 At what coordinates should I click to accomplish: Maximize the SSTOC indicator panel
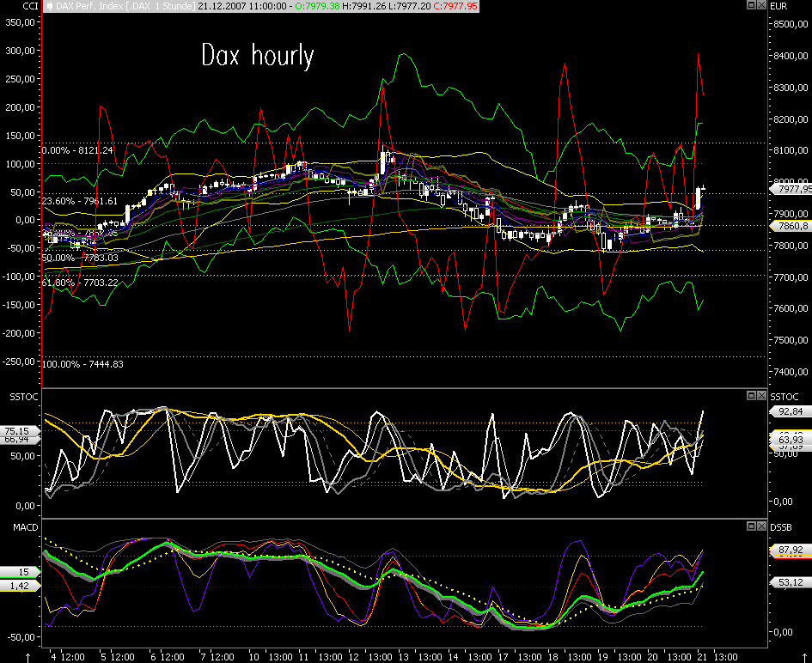(751, 395)
